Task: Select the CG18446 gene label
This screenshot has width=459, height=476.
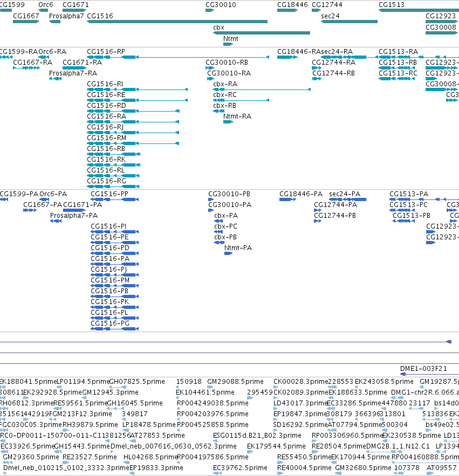Action: [x=292, y=5]
